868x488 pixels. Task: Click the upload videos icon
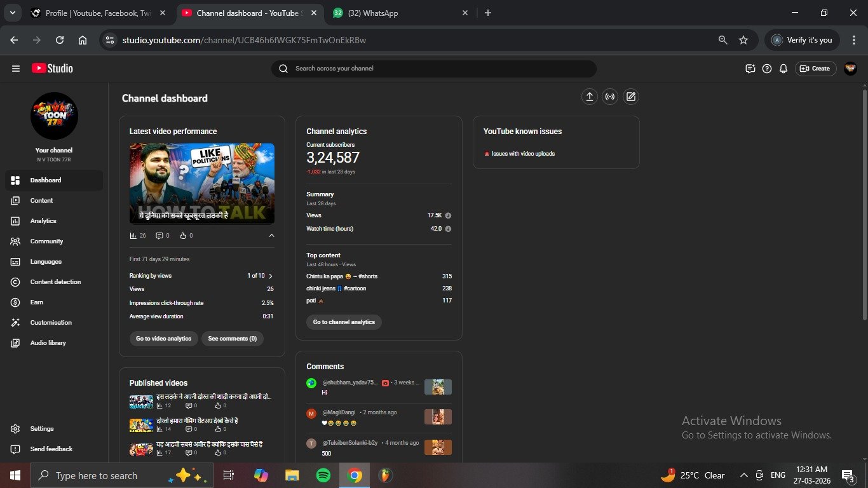pos(589,97)
